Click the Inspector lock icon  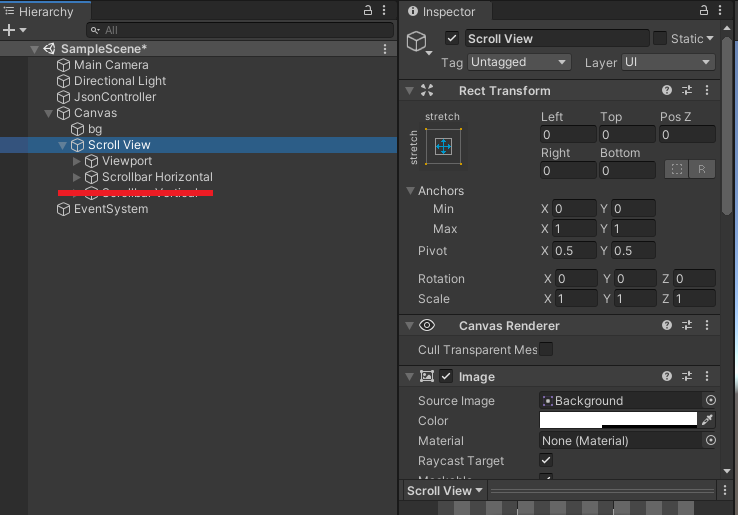(704, 10)
